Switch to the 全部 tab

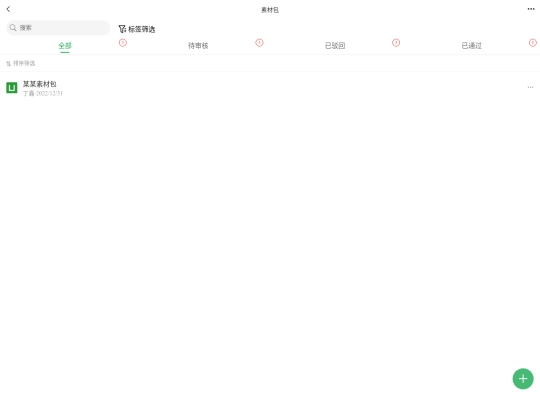pyautogui.click(x=65, y=45)
